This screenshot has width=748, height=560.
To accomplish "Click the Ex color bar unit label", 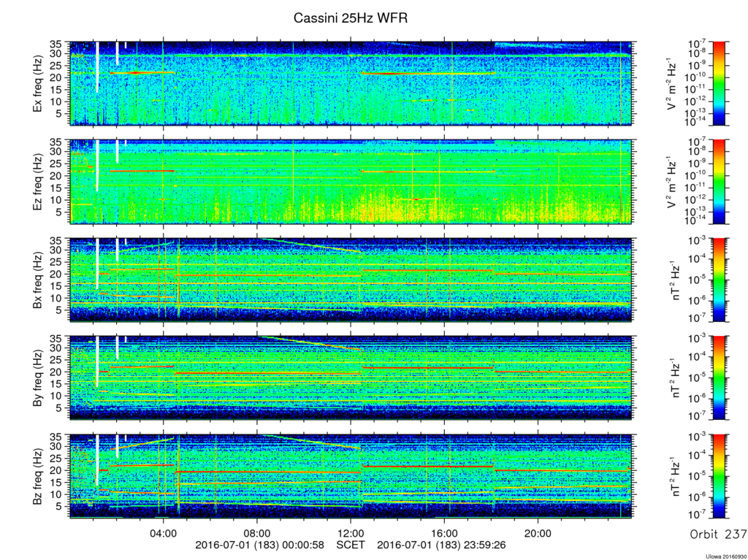I will tap(673, 85).
